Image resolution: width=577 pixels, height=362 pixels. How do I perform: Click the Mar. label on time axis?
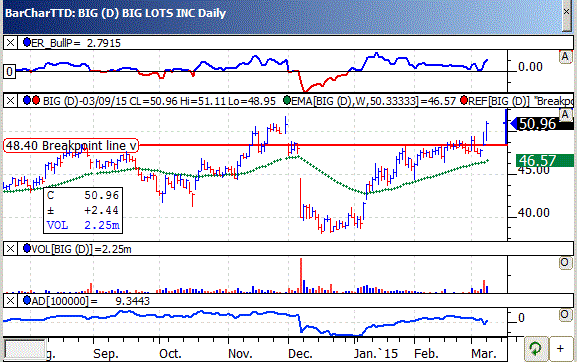(484, 354)
